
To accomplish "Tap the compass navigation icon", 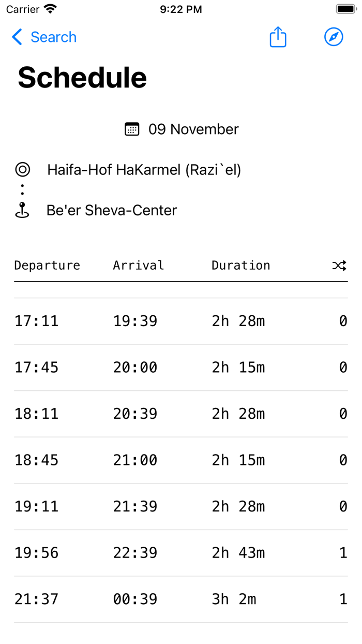I will (334, 37).
